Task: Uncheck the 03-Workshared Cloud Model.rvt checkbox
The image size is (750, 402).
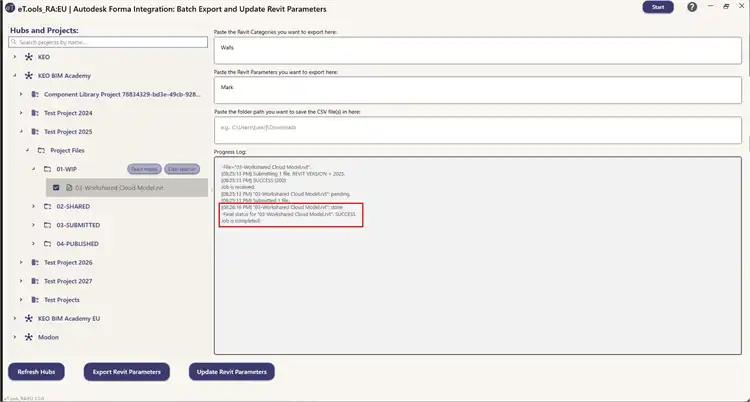Action: pyautogui.click(x=56, y=188)
